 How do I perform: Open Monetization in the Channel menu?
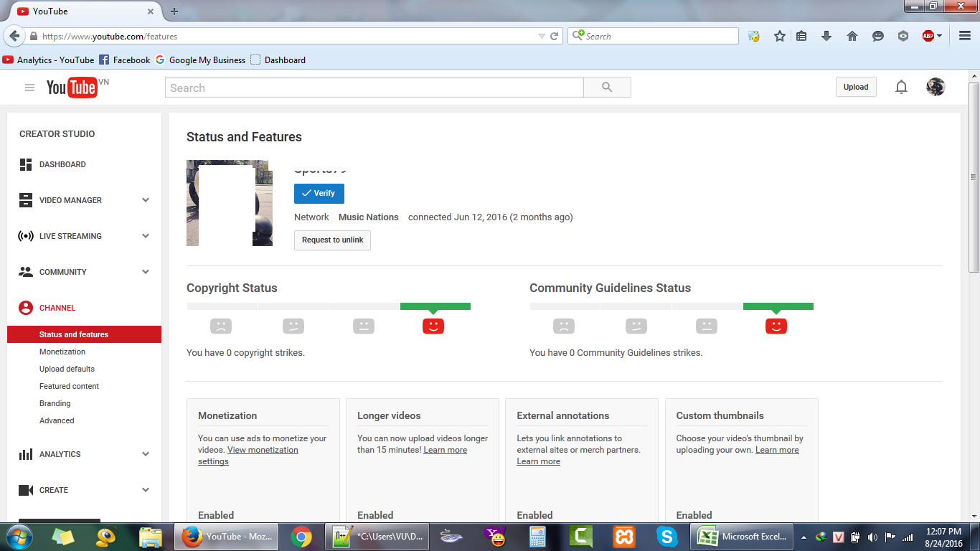[x=62, y=352]
